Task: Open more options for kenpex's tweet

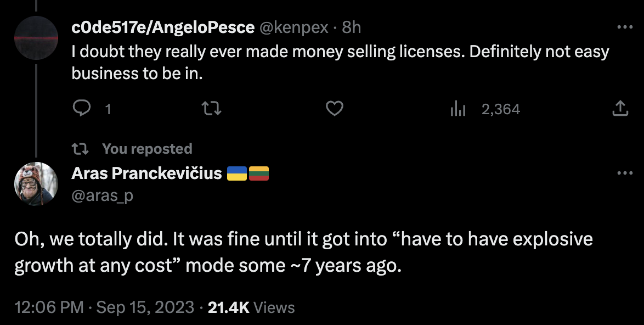Action: pos(625,27)
